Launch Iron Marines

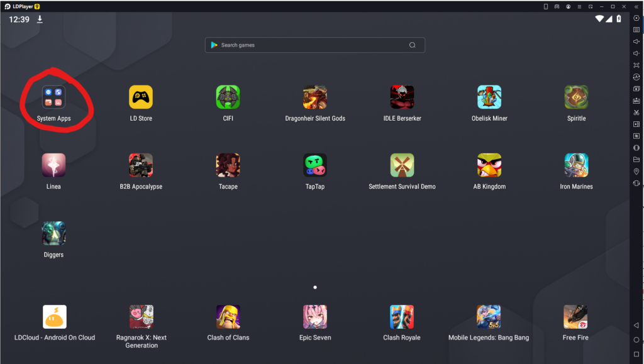576,165
